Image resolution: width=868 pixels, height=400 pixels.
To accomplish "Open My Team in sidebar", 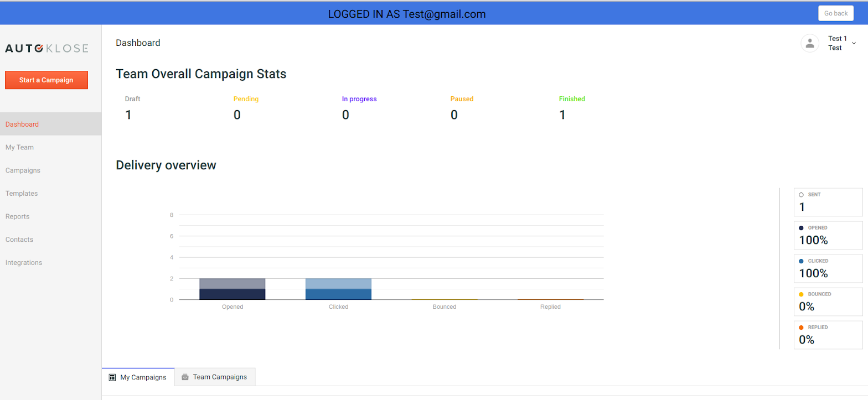I will (x=51, y=147).
